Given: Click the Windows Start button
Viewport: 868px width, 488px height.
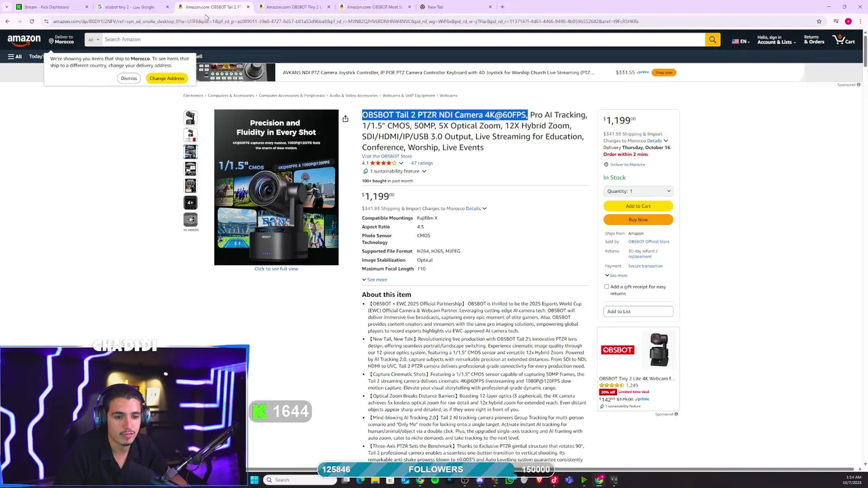Looking at the screenshot, I should point(254,480).
